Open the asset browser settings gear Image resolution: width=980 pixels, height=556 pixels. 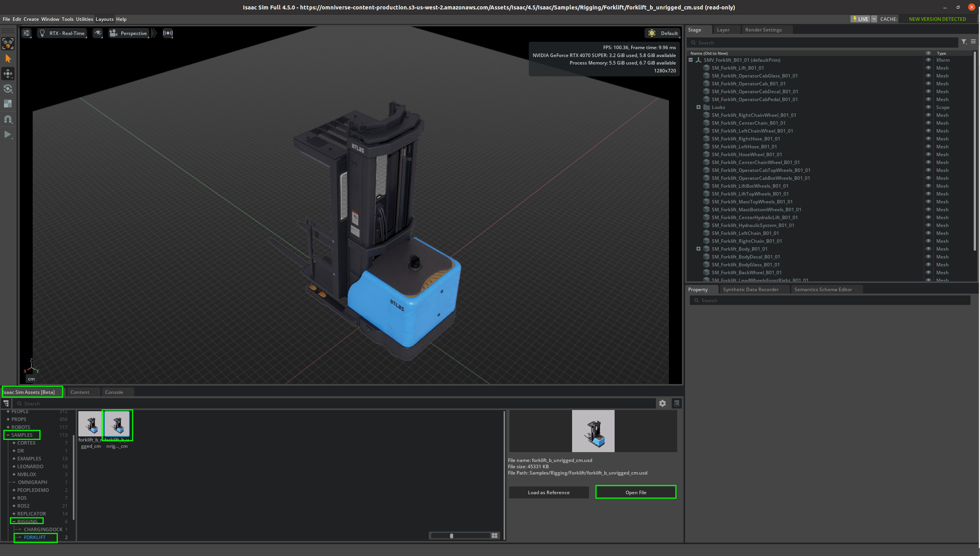tap(663, 403)
